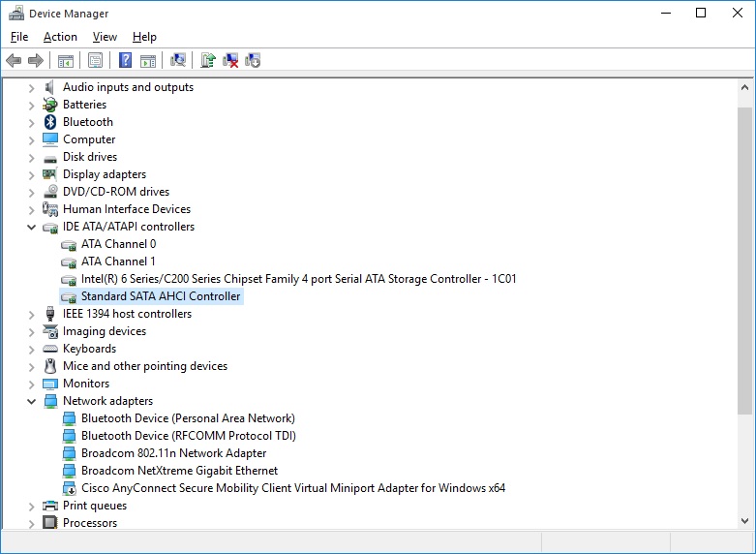The height and width of the screenshot is (554, 756).
Task: Open the Help menu
Action: [x=144, y=37]
